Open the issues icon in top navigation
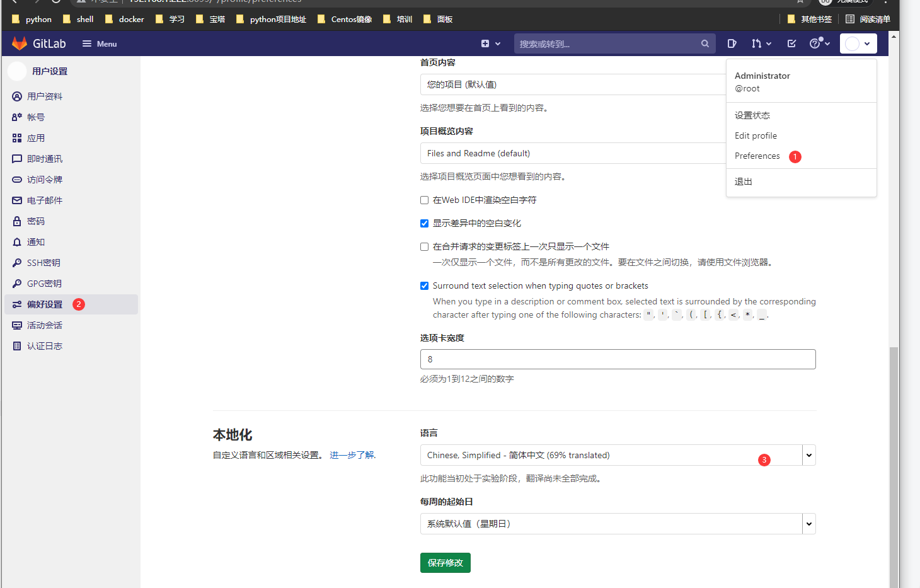The height and width of the screenshot is (588, 920). pos(731,43)
